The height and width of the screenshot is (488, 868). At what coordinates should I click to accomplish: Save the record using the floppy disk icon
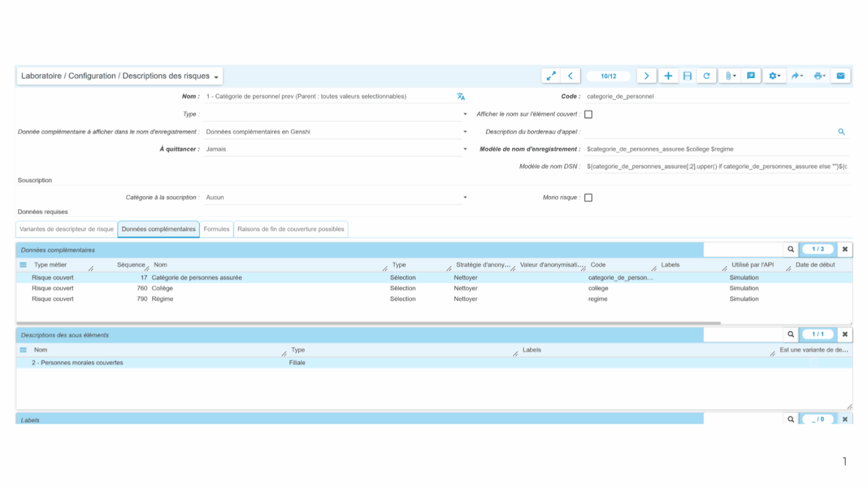tap(687, 76)
